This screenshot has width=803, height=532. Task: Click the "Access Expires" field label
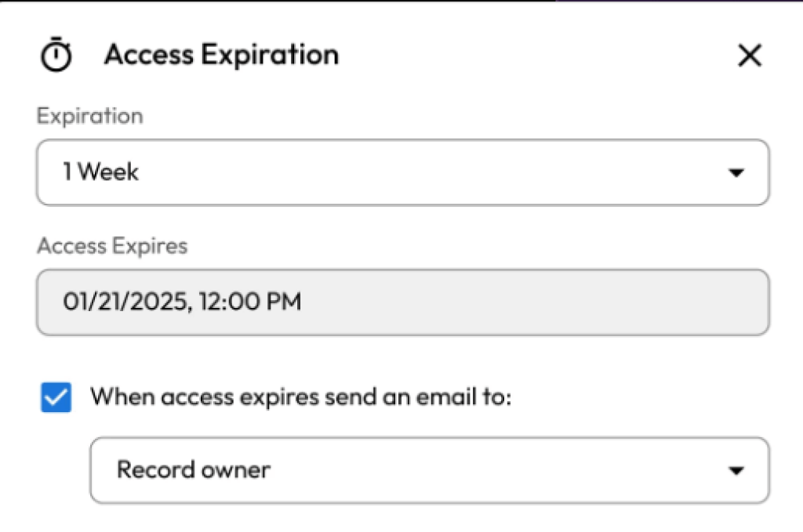click(x=112, y=246)
